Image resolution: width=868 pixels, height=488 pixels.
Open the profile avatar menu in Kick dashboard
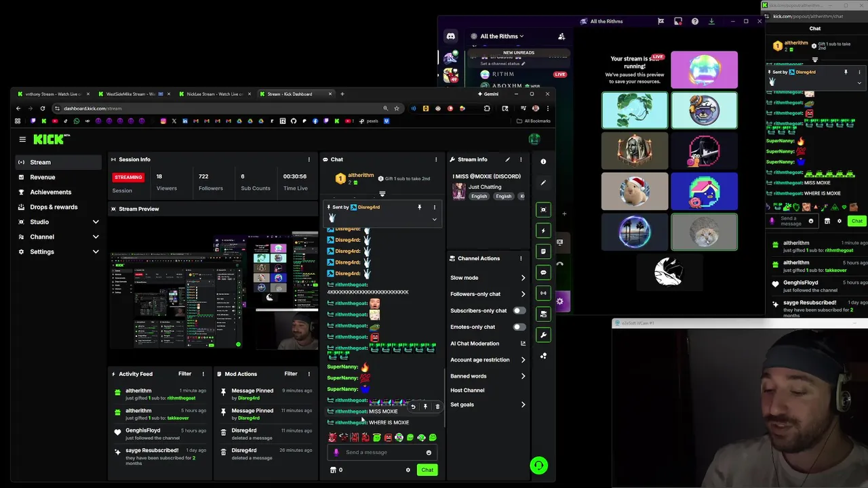(534, 139)
